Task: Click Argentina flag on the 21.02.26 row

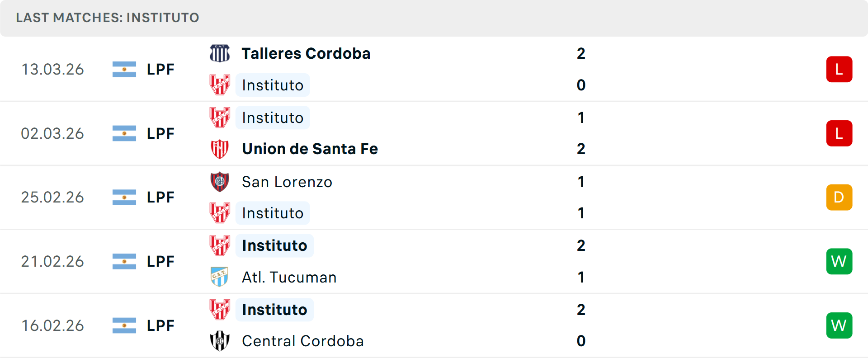Action: pyautogui.click(x=124, y=261)
